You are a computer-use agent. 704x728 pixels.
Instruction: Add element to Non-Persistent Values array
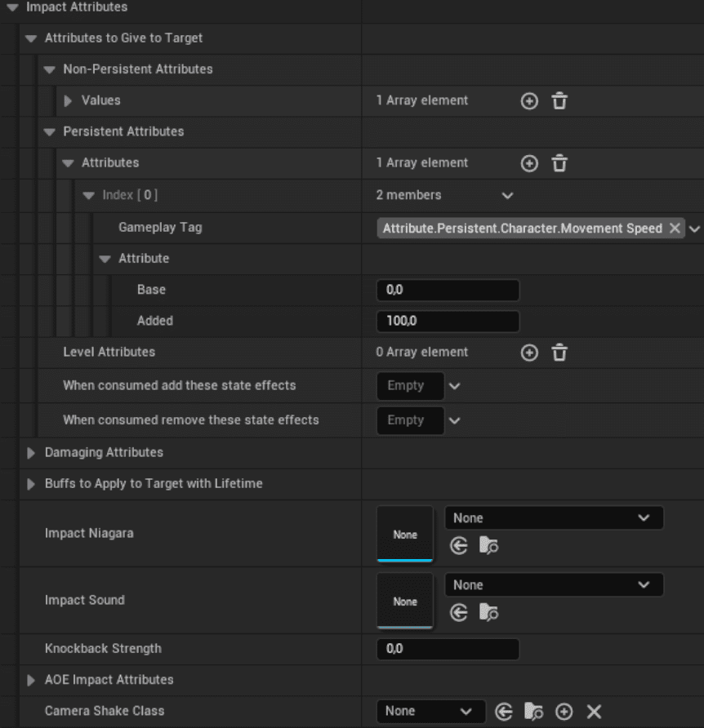coord(529,100)
